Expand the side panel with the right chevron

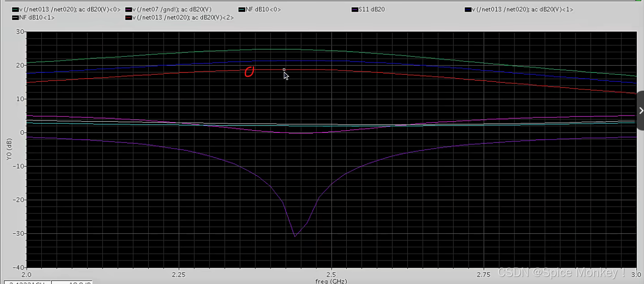point(640,110)
